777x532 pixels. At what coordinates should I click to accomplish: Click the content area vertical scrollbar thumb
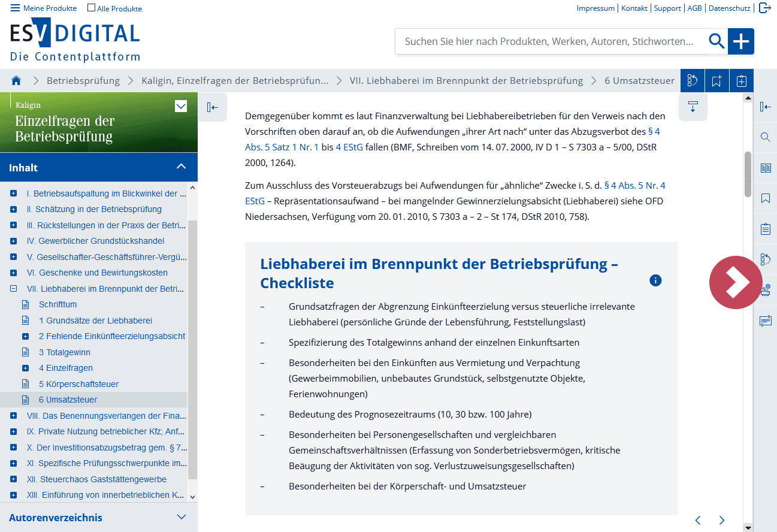tap(747, 174)
